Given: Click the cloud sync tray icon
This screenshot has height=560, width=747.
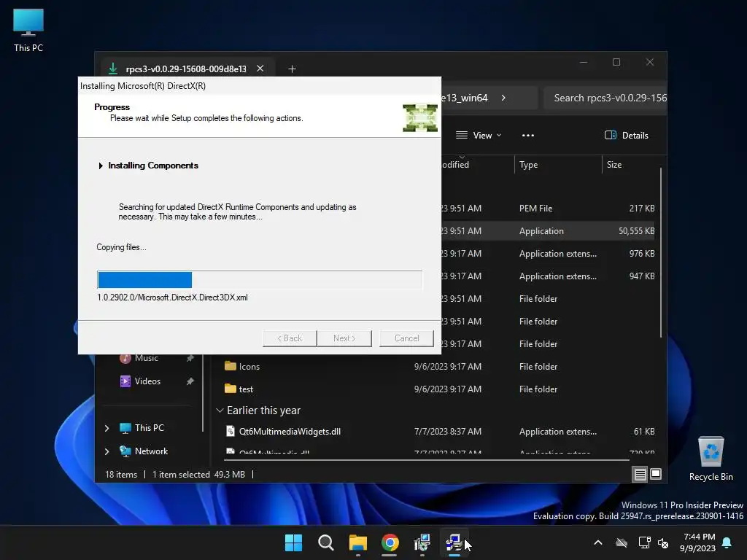Looking at the screenshot, I should [622, 542].
